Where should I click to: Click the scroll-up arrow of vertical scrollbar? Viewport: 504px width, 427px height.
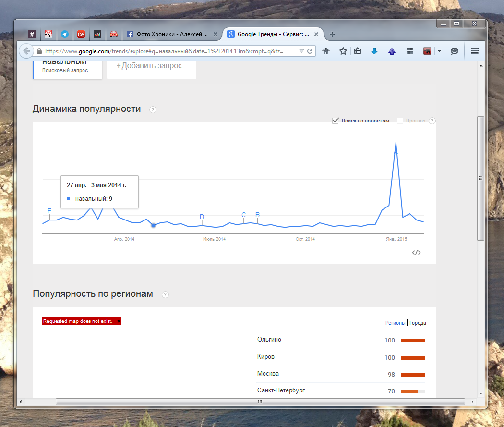click(x=481, y=66)
